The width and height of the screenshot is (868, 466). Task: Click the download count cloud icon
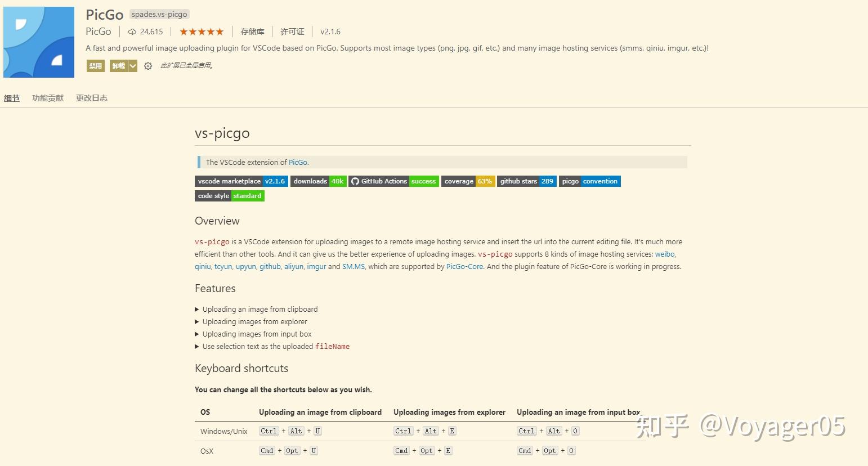(x=132, y=32)
